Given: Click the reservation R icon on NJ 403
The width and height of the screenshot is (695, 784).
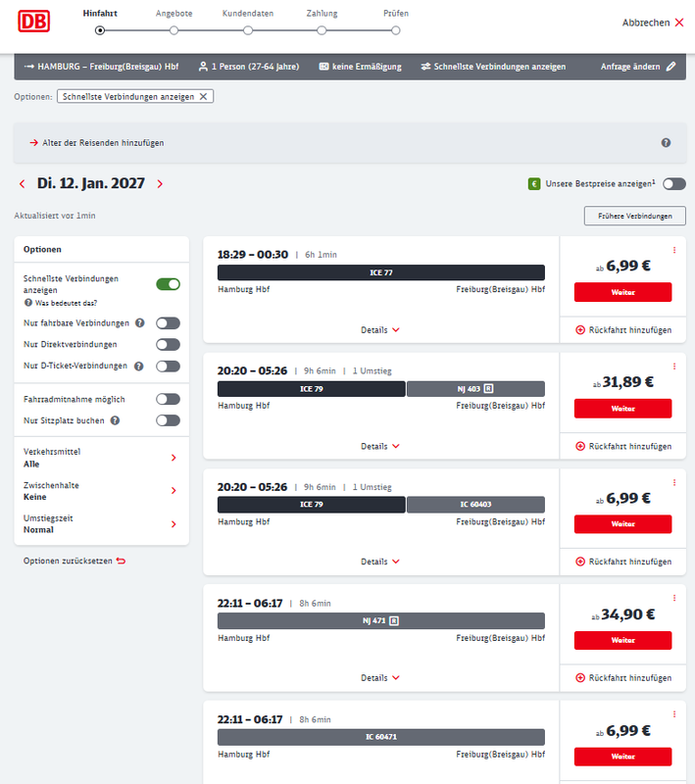Looking at the screenshot, I should (x=488, y=388).
